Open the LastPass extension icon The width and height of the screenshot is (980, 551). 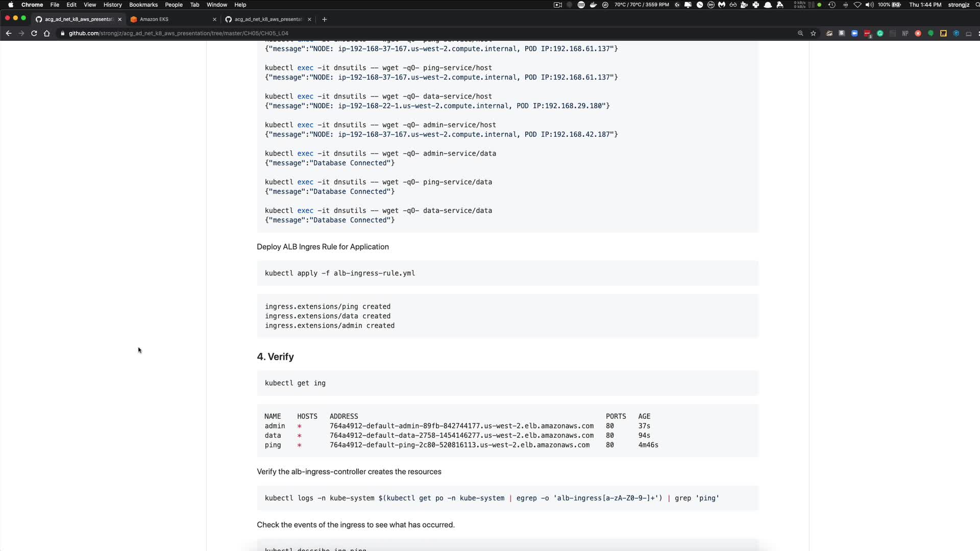pos(867,33)
